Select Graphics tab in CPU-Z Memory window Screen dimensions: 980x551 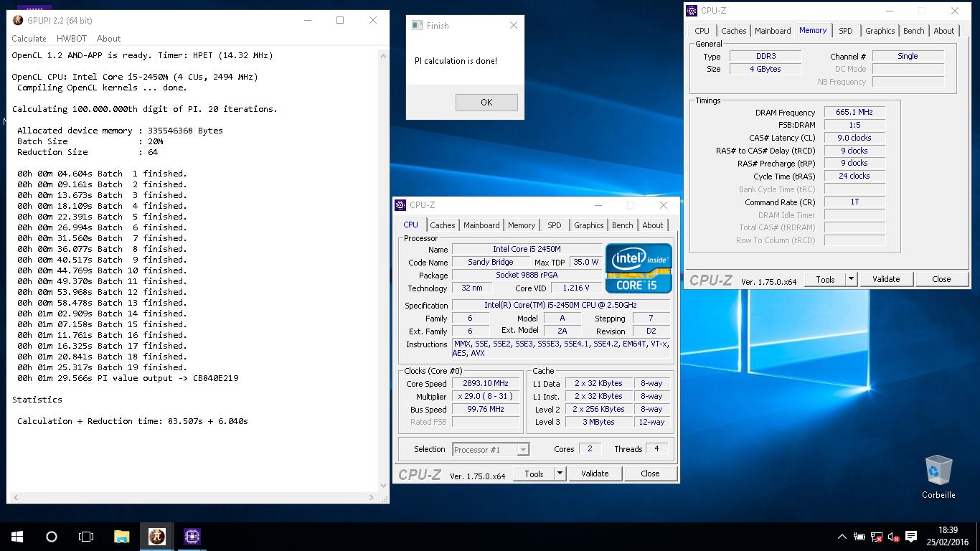point(880,31)
